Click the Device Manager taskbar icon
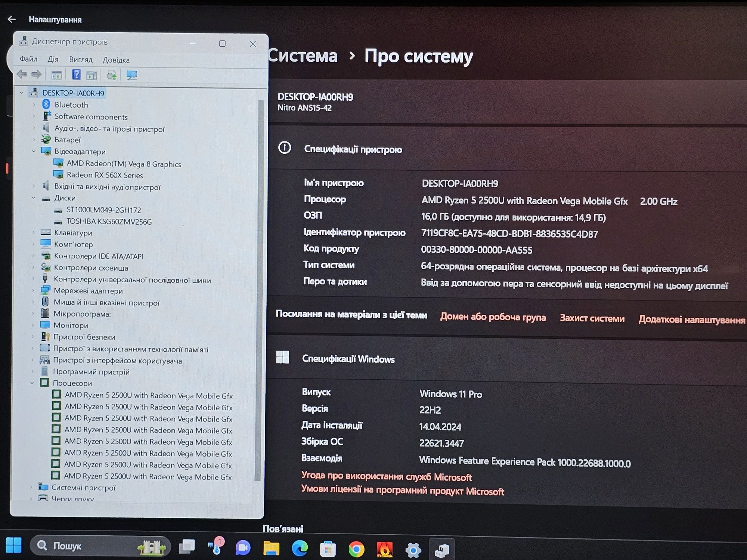The height and width of the screenshot is (560, 747). tap(442, 550)
